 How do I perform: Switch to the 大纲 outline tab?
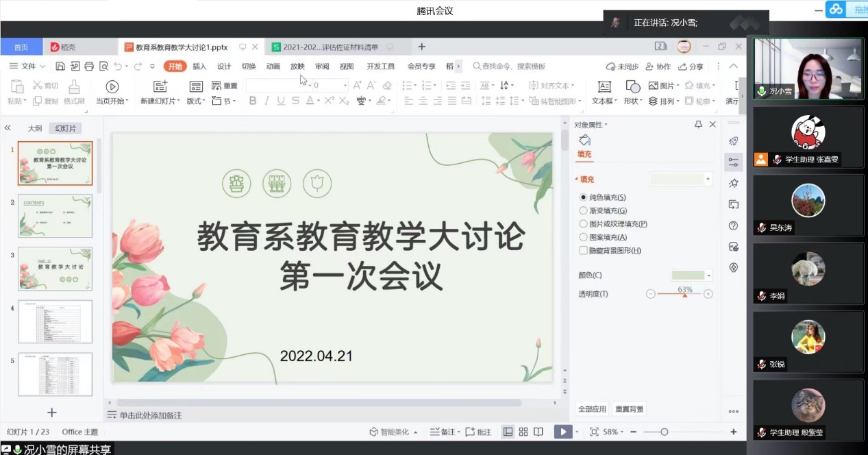(34, 128)
